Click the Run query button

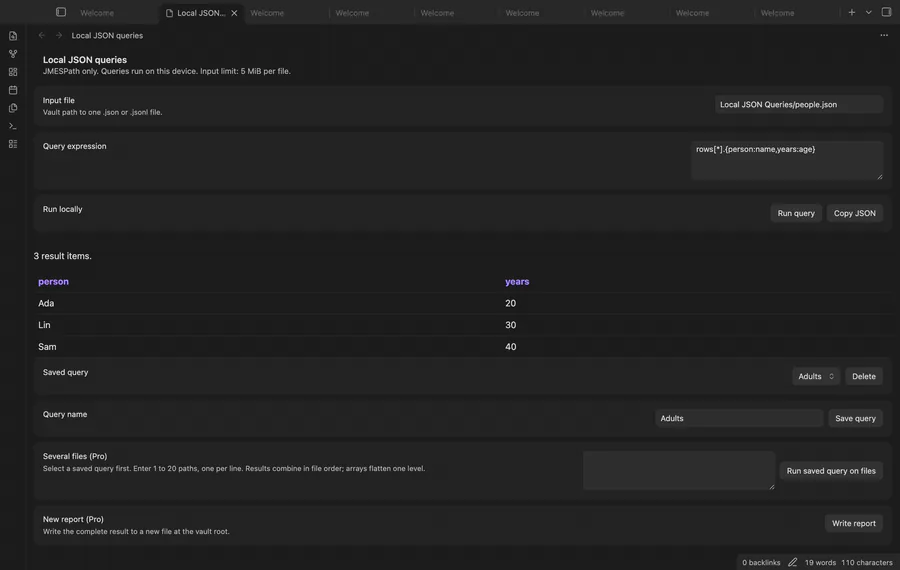point(796,213)
